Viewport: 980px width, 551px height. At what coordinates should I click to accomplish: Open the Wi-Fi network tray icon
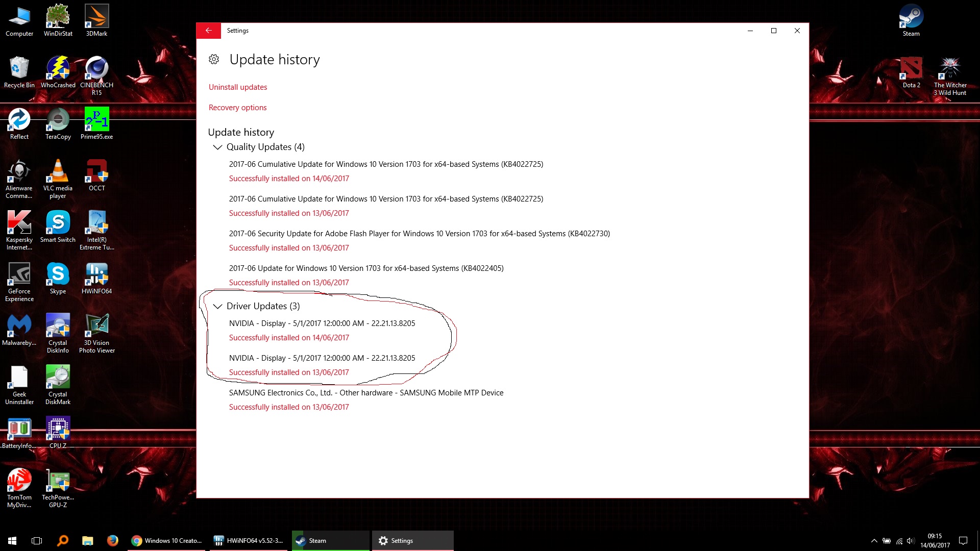coord(899,541)
